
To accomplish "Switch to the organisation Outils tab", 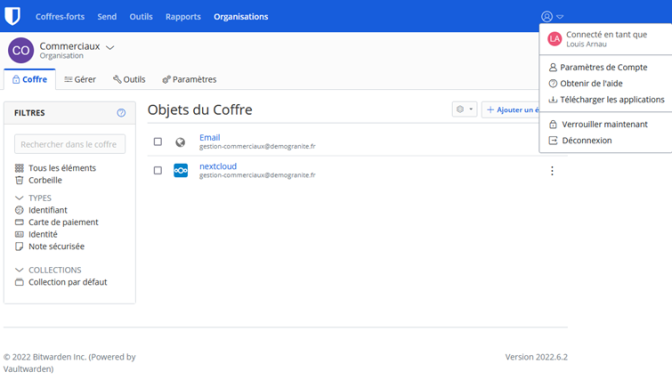I will point(129,79).
